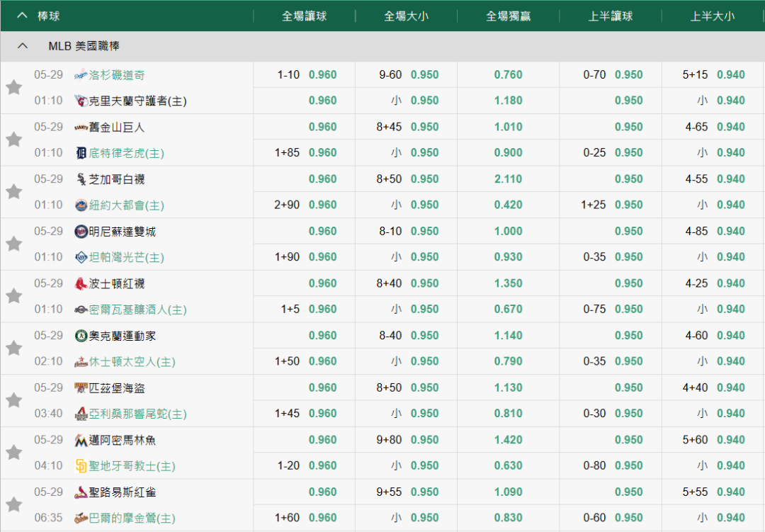Select the 上半讓球 column header

pyautogui.click(x=611, y=16)
